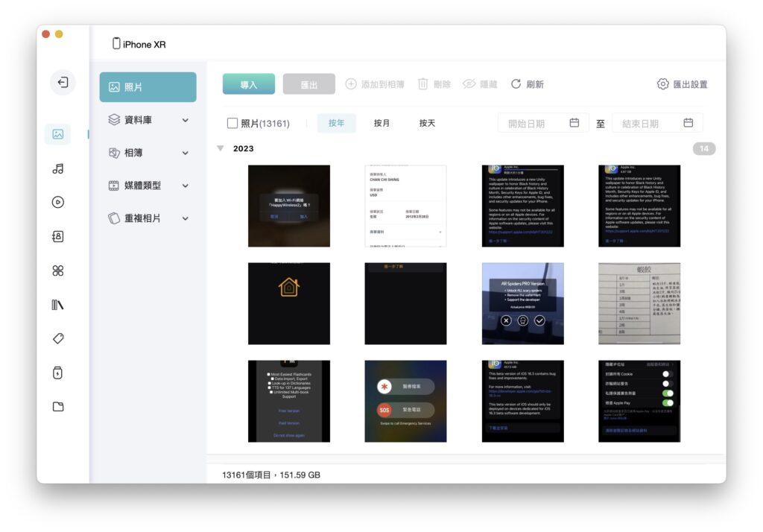Click the add-to-album plus icon
The width and height of the screenshot is (763, 532).
click(351, 83)
